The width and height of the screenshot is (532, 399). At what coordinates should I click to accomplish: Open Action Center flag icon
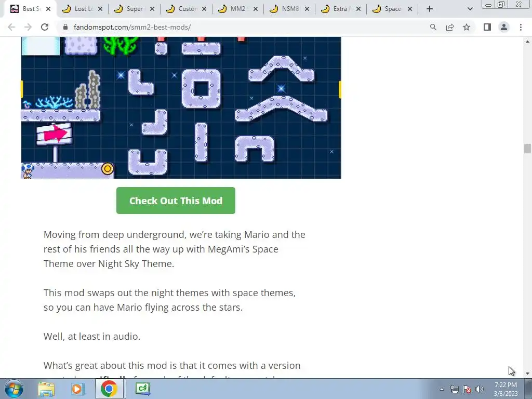point(467,389)
